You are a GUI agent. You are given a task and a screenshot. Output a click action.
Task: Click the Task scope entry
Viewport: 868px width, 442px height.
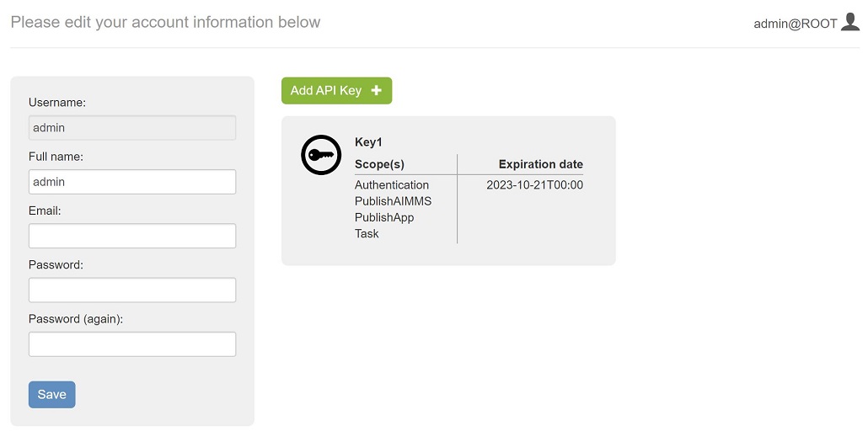coord(367,233)
